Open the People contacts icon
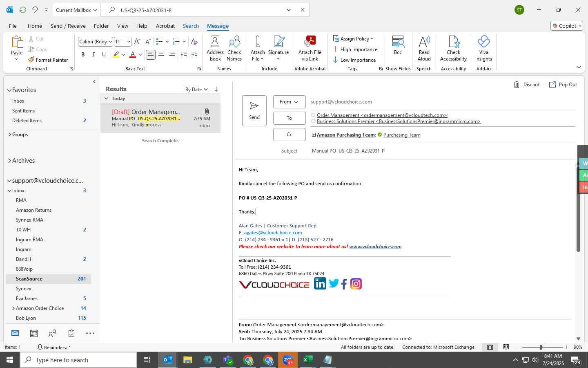The height and width of the screenshot is (368, 588). [x=52, y=334]
